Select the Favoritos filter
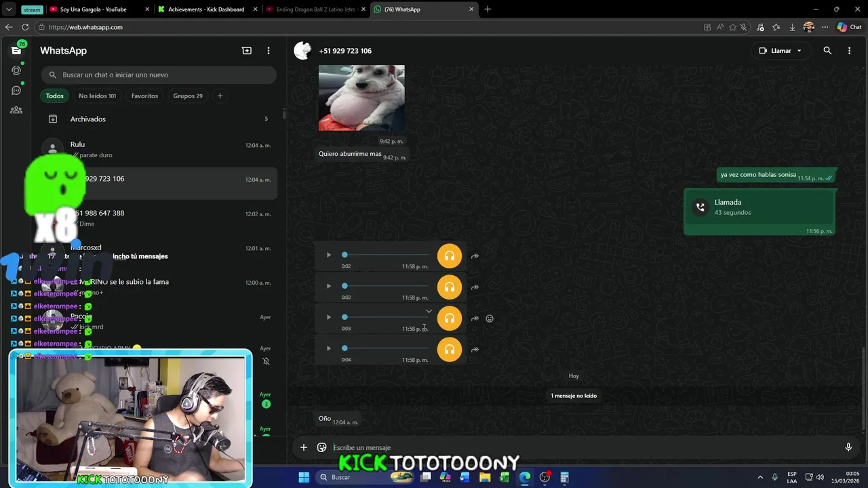This screenshot has height=488, width=868. pyautogui.click(x=144, y=96)
